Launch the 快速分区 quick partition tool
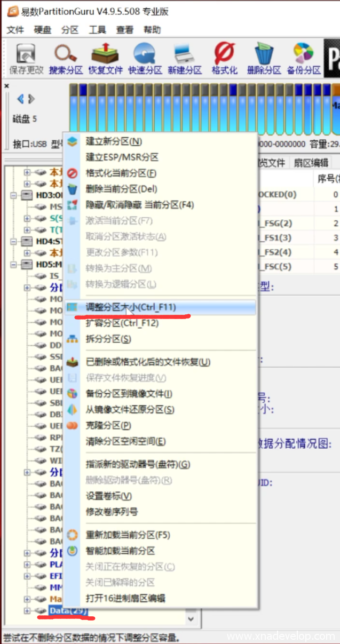Image resolution: width=340 pixels, height=644 pixels. 145,59
